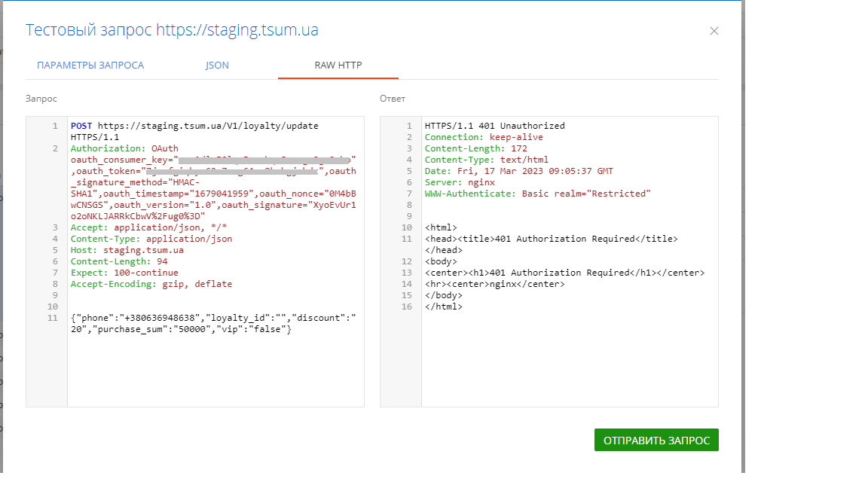Click the Content-Type: application/json request line

pos(151,239)
